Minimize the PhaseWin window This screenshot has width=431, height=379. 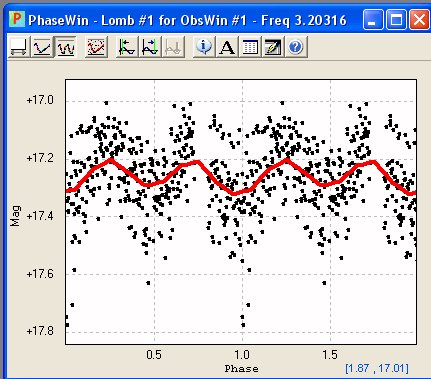pyautogui.click(x=373, y=20)
